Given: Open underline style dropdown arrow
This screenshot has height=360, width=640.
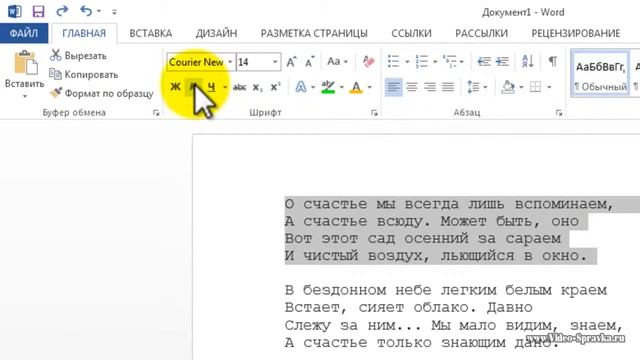Looking at the screenshot, I should 225,87.
